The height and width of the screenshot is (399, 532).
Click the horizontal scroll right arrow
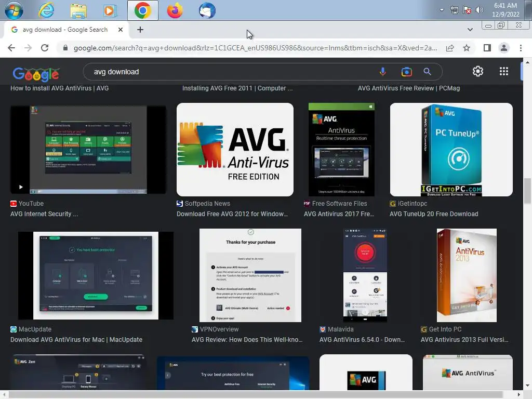point(519,395)
